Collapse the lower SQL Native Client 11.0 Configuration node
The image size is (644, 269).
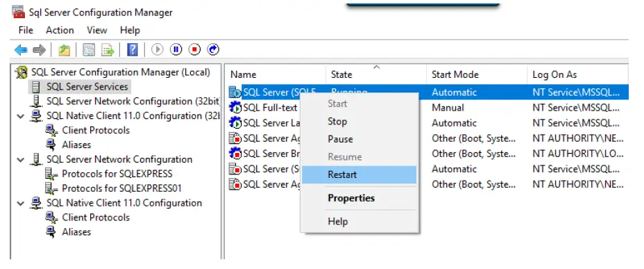[x=21, y=204]
